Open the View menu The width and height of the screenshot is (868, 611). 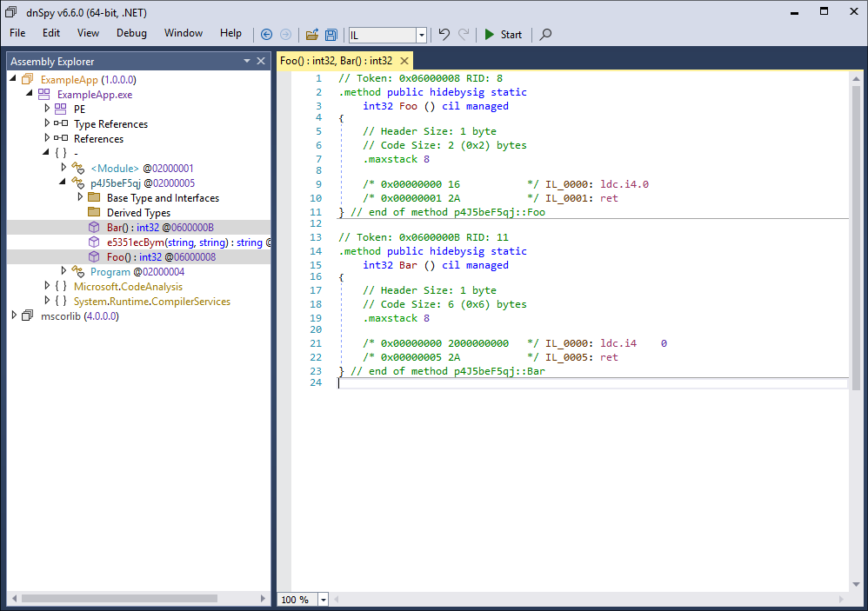[88, 33]
